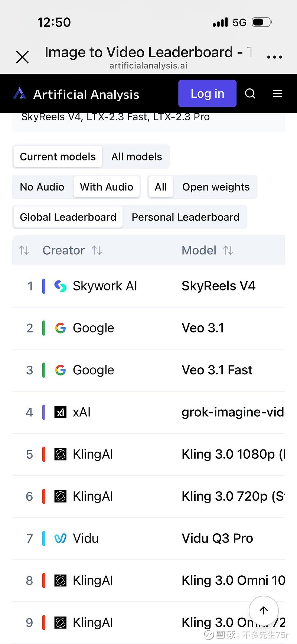
Task: Toggle the Open weights filter
Action: [x=216, y=187]
